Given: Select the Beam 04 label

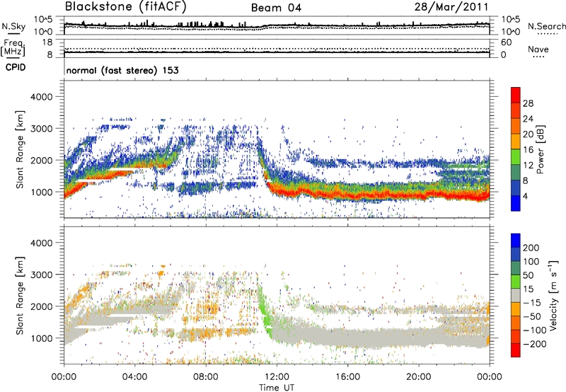Looking at the screenshot, I should 276,8.
